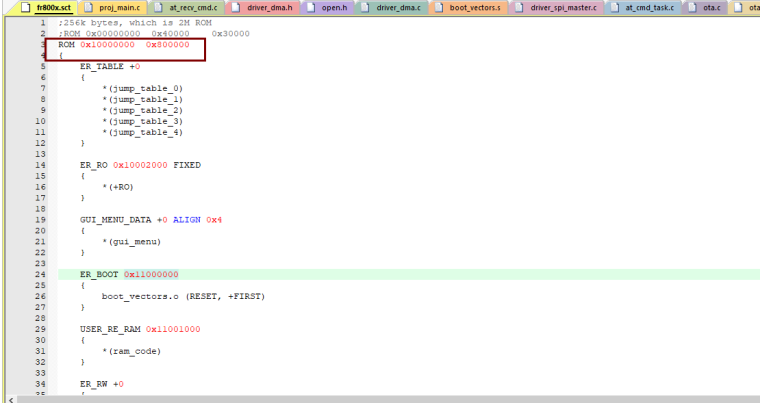Click file icon on driver_dma.h tab
This screenshot has height=403, width=760.
pos(236,7)
